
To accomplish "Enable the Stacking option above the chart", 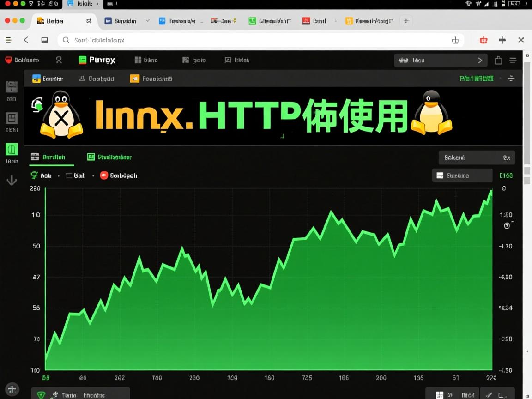I will click(462, 175).
